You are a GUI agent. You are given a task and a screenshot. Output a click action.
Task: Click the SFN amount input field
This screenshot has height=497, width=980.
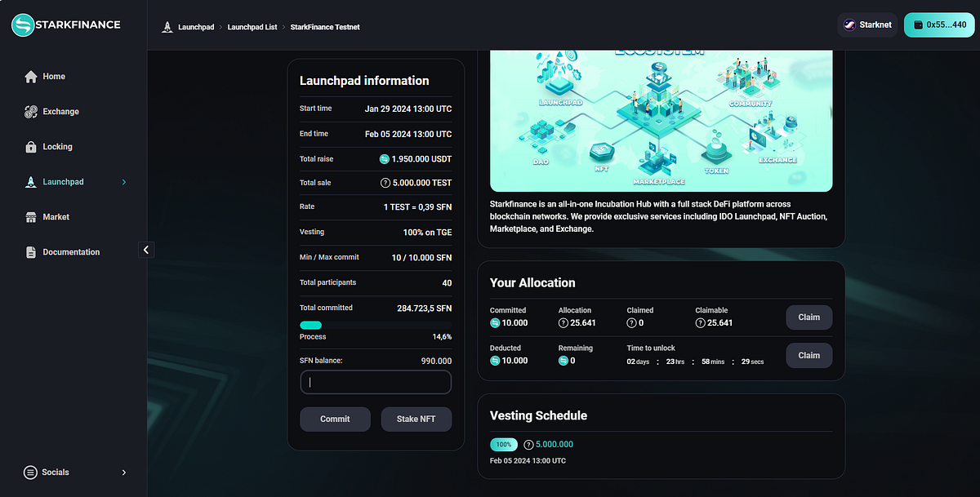click(376, 382)
